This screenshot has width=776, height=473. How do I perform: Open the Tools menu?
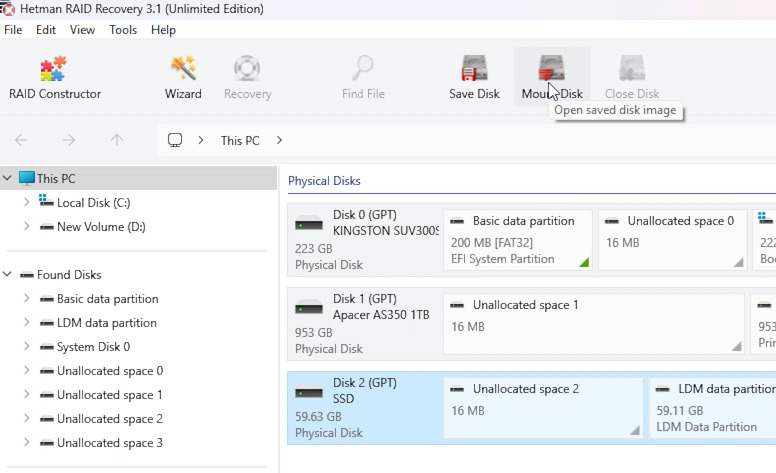[x=123, y=30]
